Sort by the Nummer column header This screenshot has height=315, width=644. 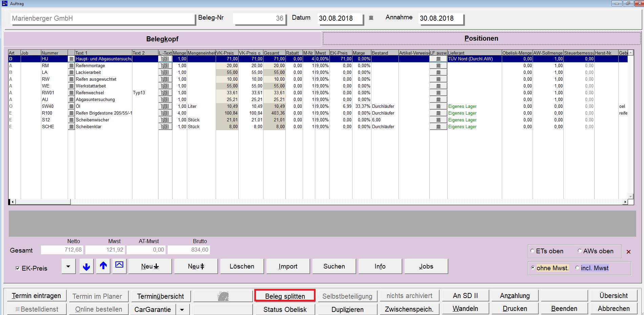(54, 53)
